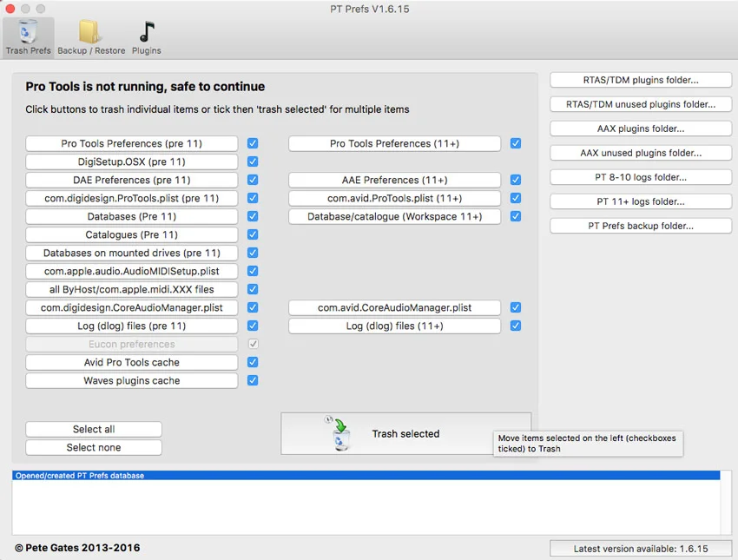
Task: Toggle Avid Pro Tools cache checkbox
Action: [x=253, y=362]
